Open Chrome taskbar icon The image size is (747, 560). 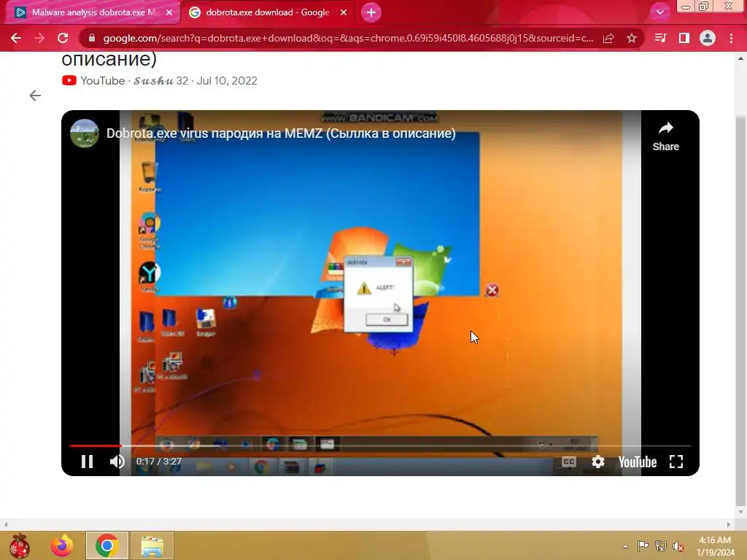click(107, 545)
